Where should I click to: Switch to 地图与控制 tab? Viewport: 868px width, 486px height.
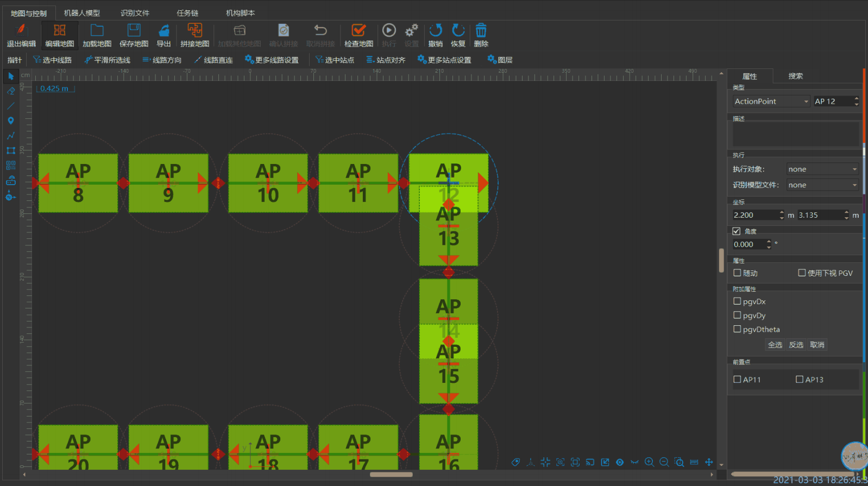click(29, 13)
